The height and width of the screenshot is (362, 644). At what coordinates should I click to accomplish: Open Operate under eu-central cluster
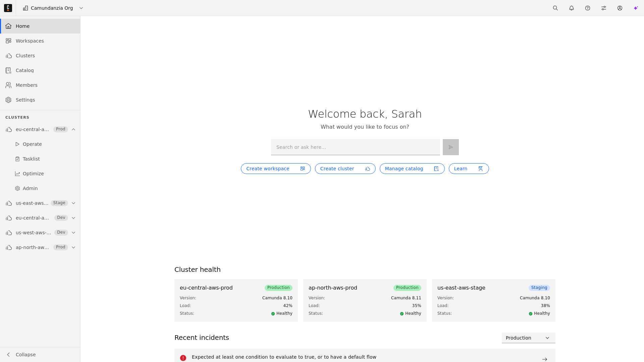pos(40,144)
